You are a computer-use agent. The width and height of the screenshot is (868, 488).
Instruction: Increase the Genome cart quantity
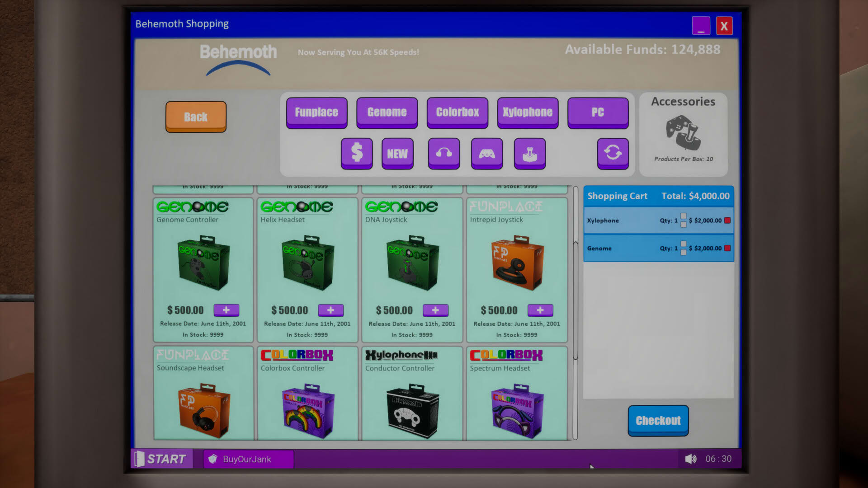(x=684, y=244)
